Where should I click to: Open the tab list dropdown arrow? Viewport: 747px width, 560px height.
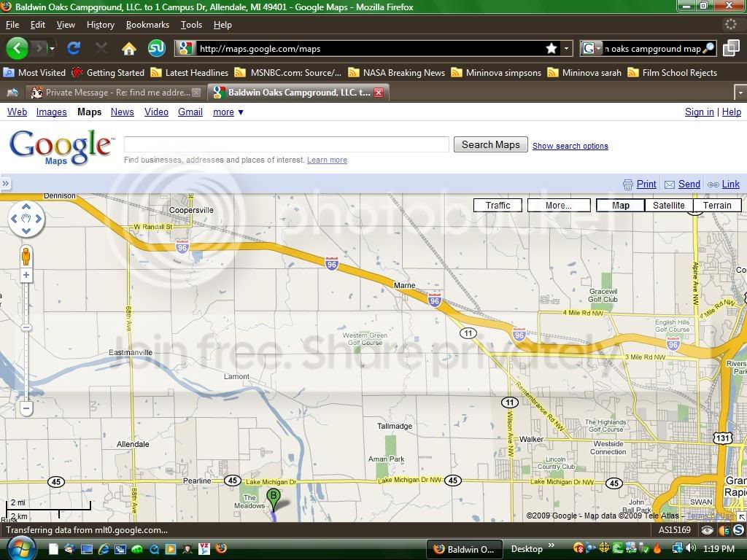pyautogui.click(x=740, y=93)
